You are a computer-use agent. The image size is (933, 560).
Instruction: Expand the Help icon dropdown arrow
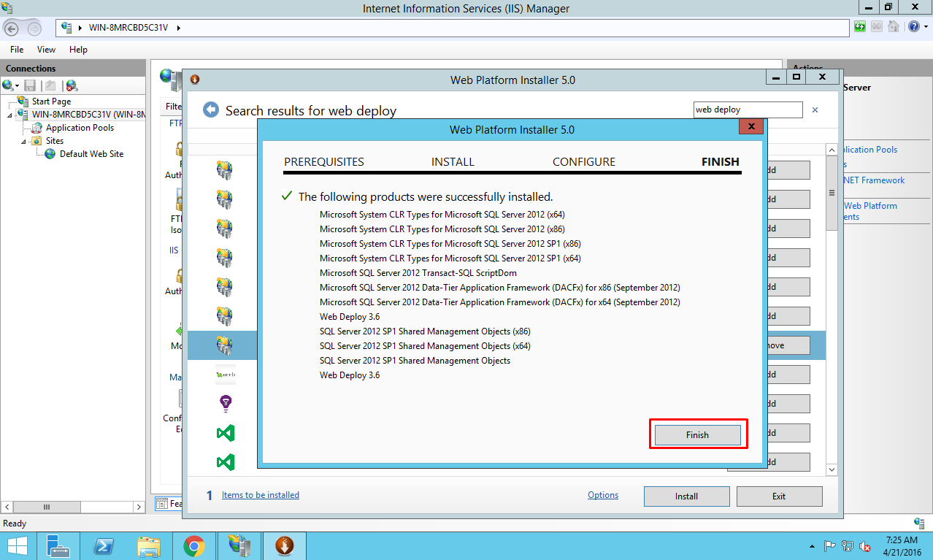[x=925, y=28]
